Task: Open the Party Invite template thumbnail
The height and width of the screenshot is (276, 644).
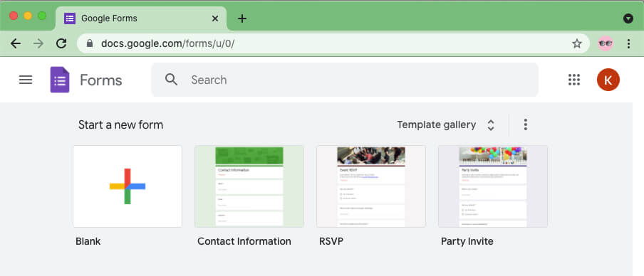Action: pyautogui.click(x=493, y=186)
